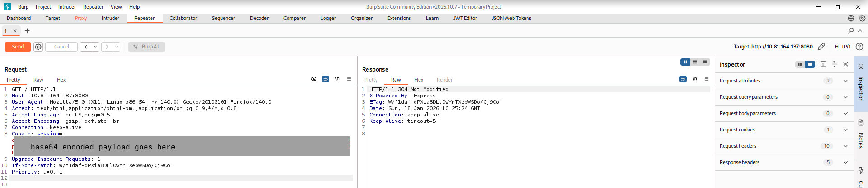The width and height of the screenshot is (868, 188).
Task: Toggle hidden characters eye icon in request
Action: [x=314, y=79]
